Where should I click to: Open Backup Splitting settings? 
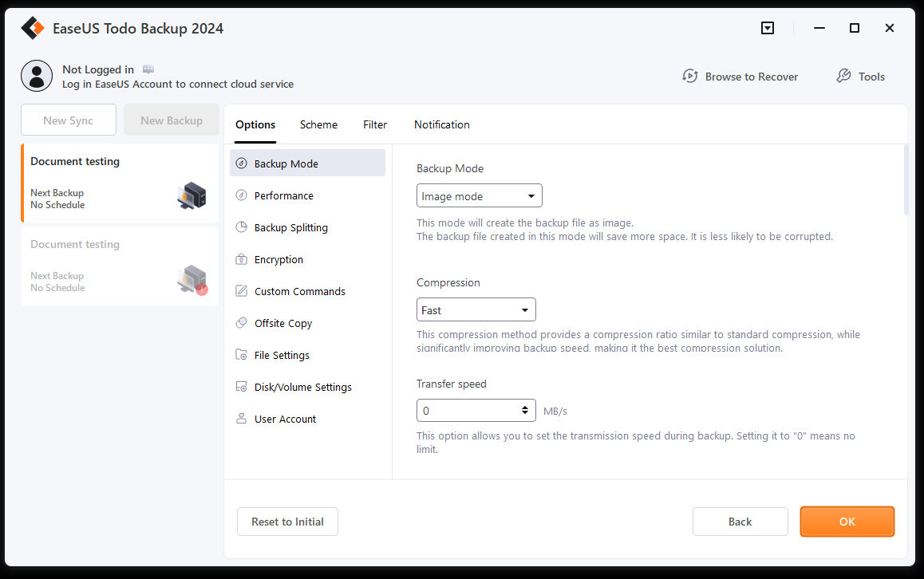click(308, 226)
